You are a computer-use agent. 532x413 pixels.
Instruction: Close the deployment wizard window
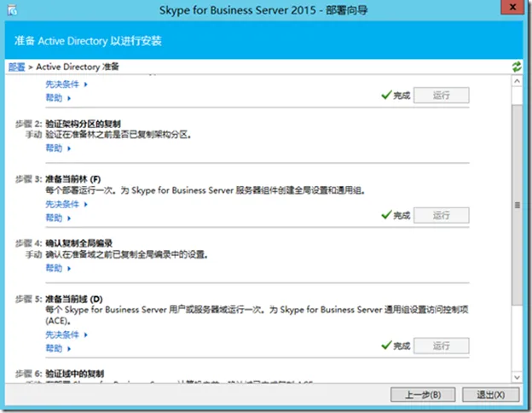click(512, 7)
